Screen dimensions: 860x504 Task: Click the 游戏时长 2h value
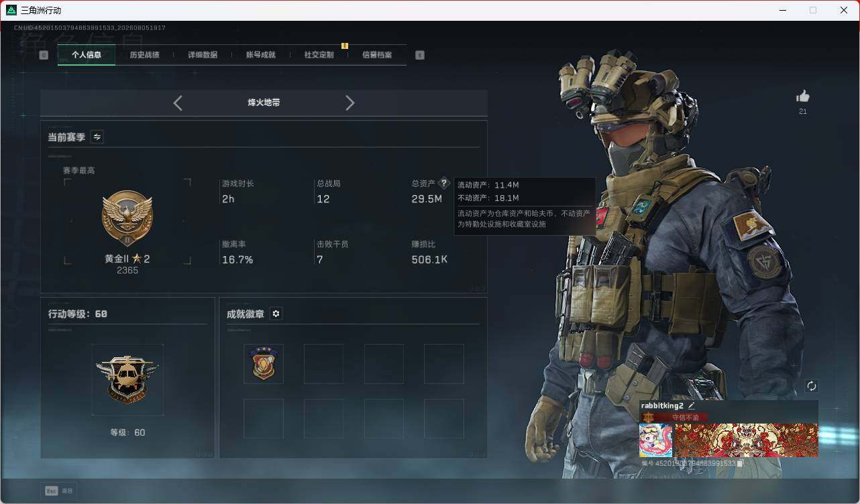pyautogui.click(x=228, y=199)
